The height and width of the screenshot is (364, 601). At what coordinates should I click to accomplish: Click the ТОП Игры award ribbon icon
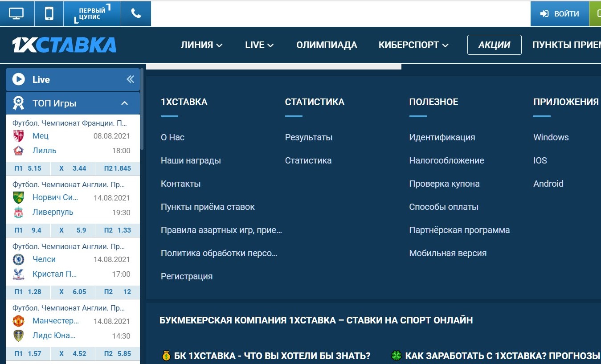18,103
